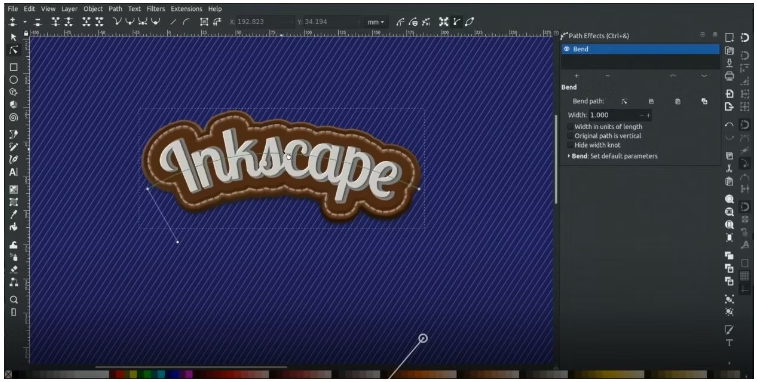Image resolution: width=757 pixels, height=382 pixels.
Task: Click the Print document icon
Action: (x=729, y=76)
